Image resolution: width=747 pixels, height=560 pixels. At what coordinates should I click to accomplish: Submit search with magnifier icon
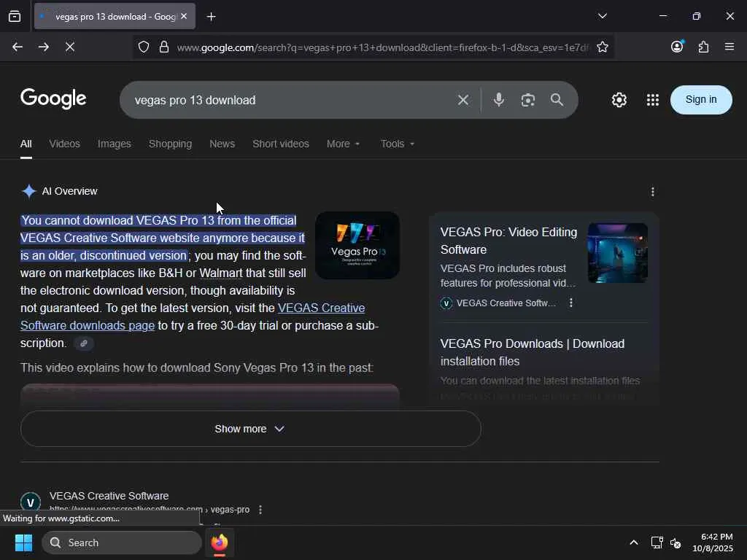coord(557,99)
